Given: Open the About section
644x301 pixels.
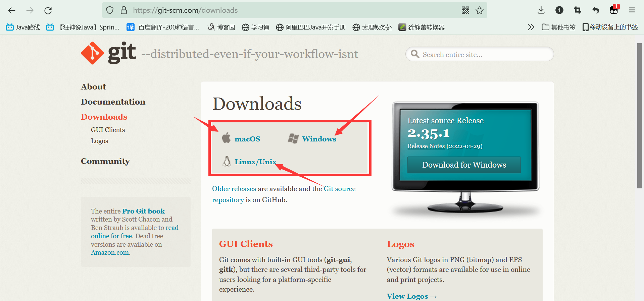Looking at the screenshot, I should (93, 87).
